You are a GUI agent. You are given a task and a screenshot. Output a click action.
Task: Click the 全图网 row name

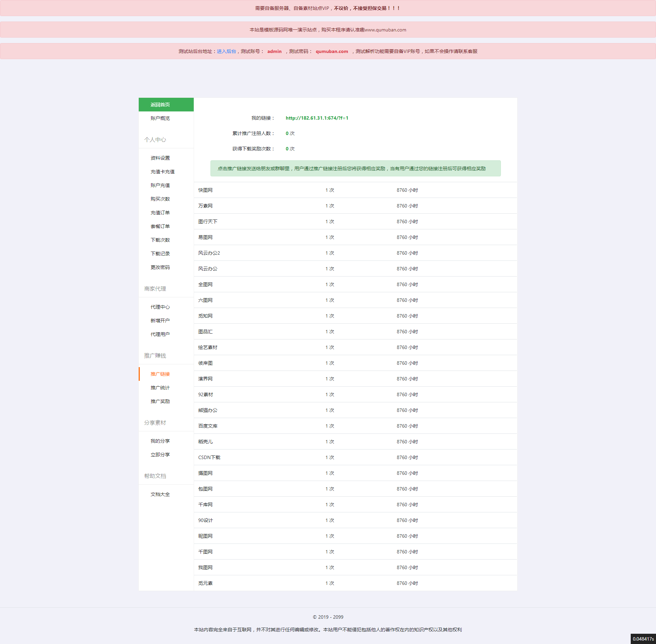click(x=205, y=284)
